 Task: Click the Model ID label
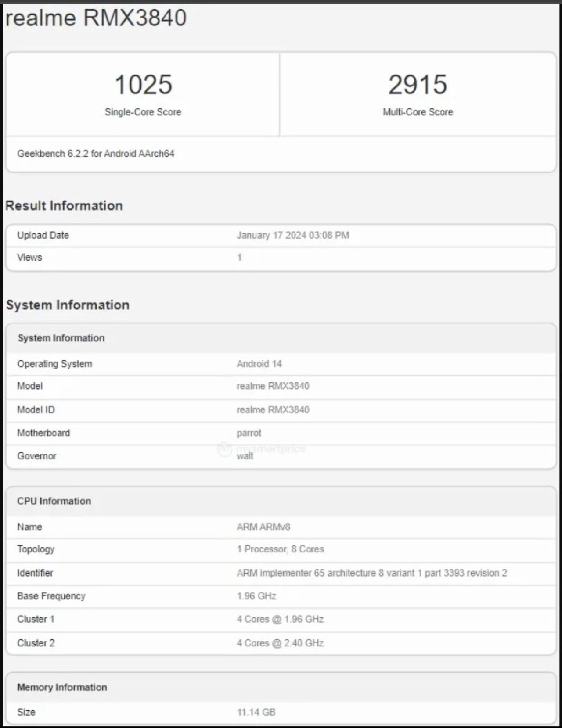pos(36,410)
